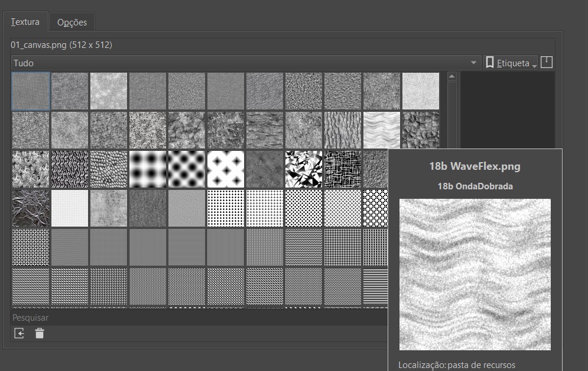Open the Etiqueta tag menu
588x371 pixels.
pos(510,63)
